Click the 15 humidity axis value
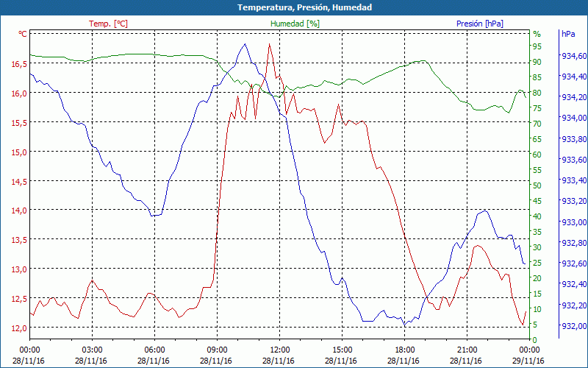 (537, 294)
